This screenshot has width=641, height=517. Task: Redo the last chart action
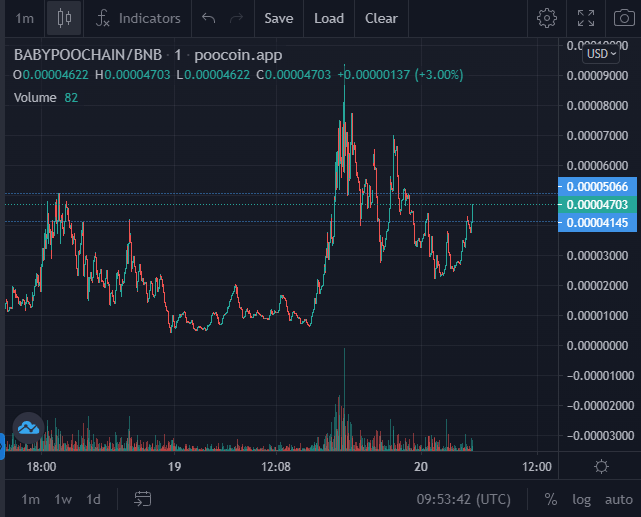236,18
